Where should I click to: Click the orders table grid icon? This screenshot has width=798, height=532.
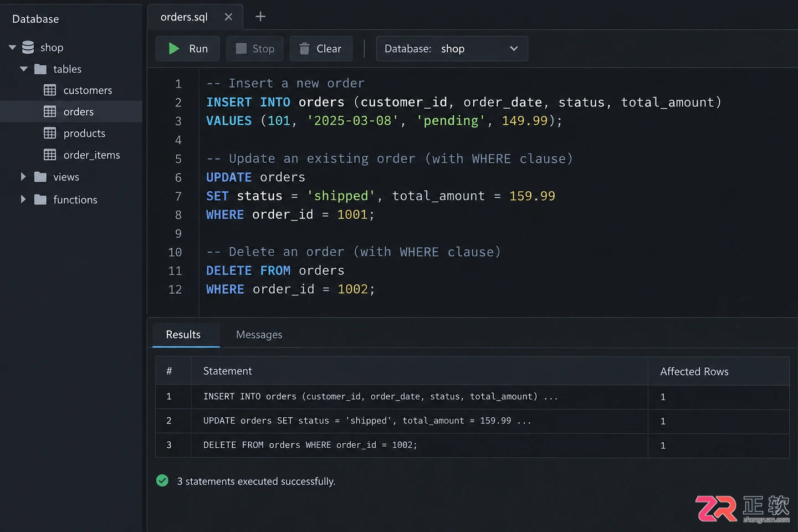pos(50,112)
